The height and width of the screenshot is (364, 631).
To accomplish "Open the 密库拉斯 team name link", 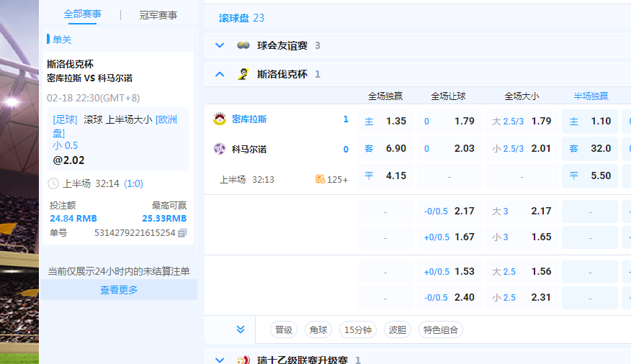I will point(249,119).
